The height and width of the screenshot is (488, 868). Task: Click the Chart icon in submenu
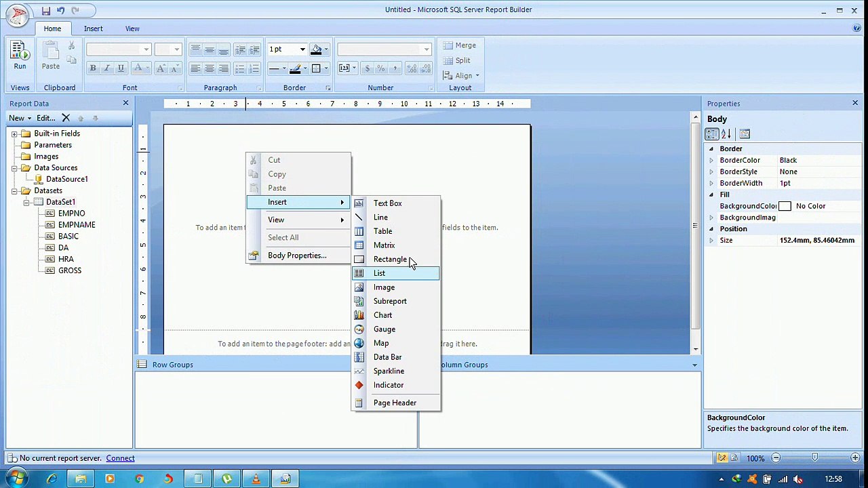[x=359, y=315]
